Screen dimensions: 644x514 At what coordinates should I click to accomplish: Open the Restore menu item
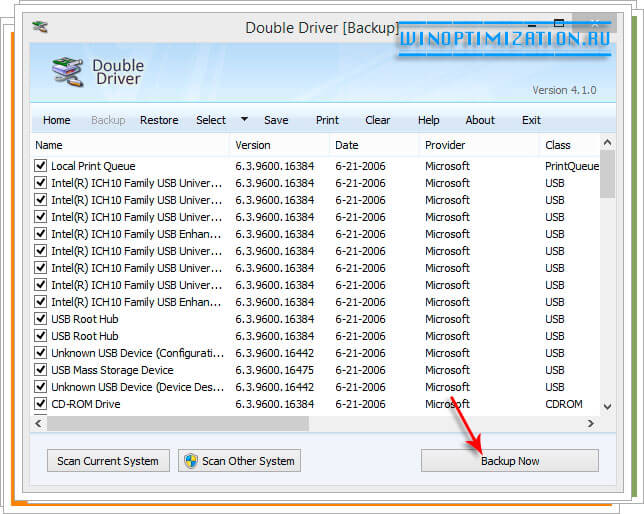159,120
